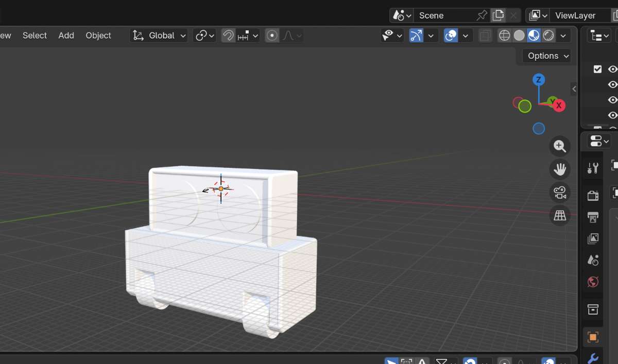The width and height of the screenshot is (618, 364).
Task: Pin the scene to workspace
Action: (x=482, y=15)
